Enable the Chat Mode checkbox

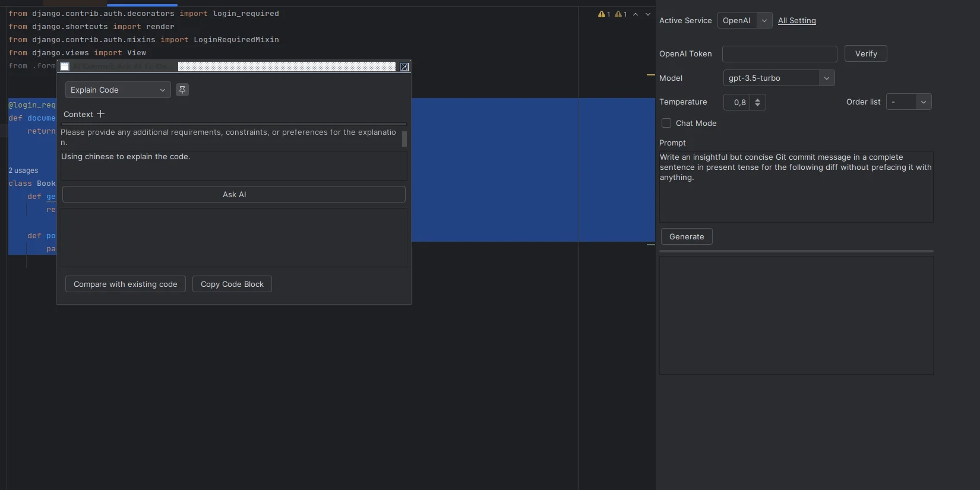[666, 123]
